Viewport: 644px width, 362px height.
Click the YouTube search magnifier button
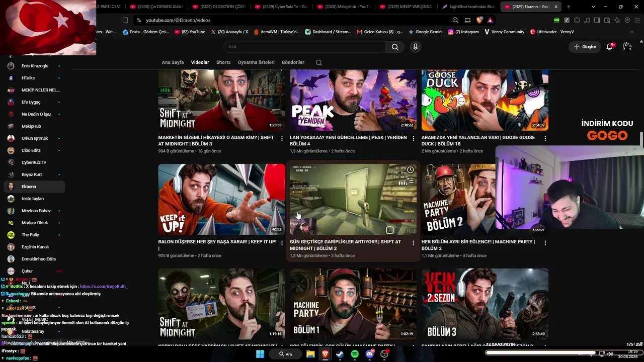point(395,47)
